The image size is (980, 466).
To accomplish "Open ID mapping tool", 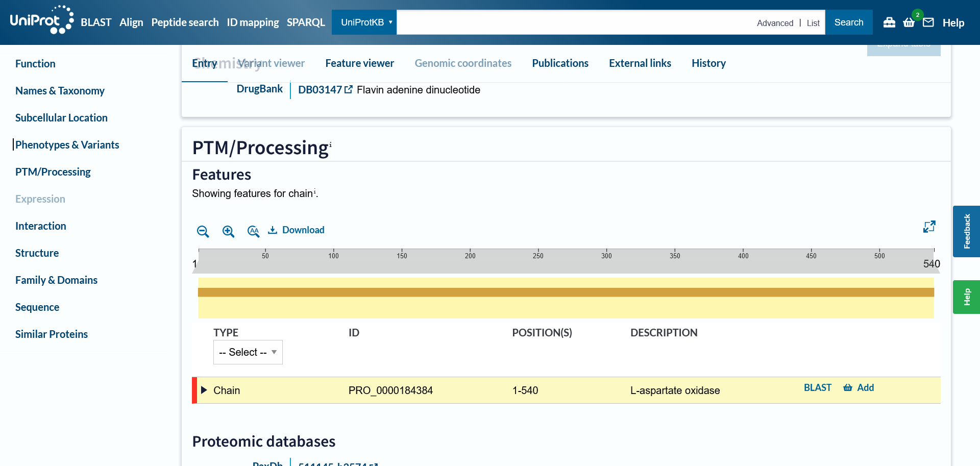I will (x=253, y=22).
